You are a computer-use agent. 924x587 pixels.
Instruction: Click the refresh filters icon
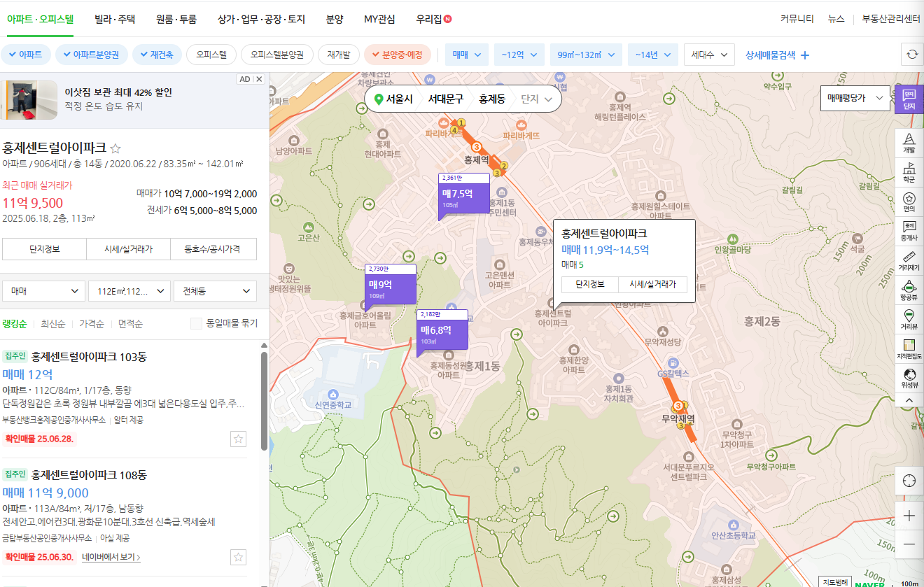point(911,55)
